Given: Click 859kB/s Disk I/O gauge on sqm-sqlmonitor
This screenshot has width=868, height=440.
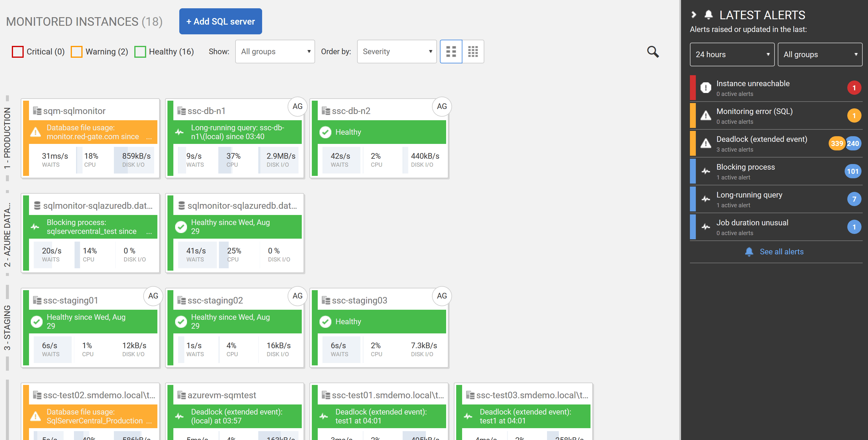Looking at the screenshot, I should click(x=134, y=160).
